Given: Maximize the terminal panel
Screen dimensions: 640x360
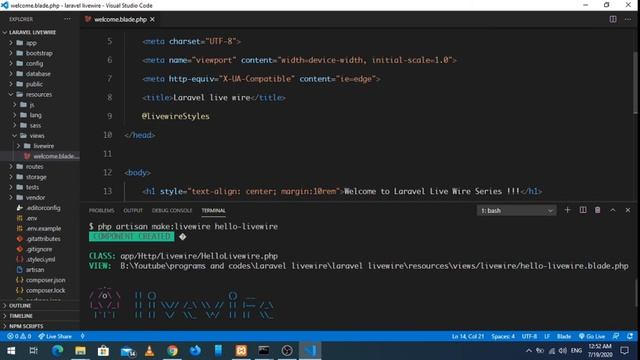Looking at the screenshot, I should pyautogui.click(x=613, y=210).
